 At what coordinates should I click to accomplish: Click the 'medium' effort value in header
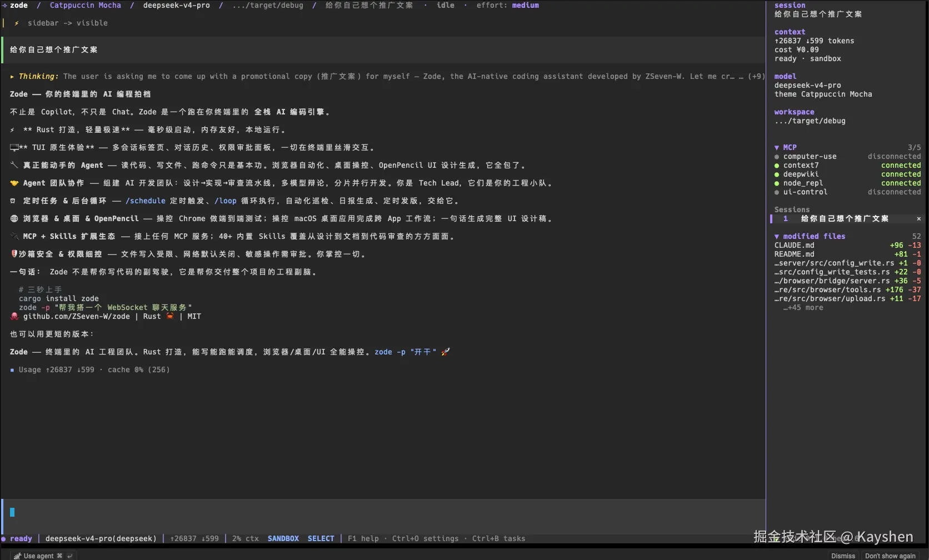click(x=526, y=6)
